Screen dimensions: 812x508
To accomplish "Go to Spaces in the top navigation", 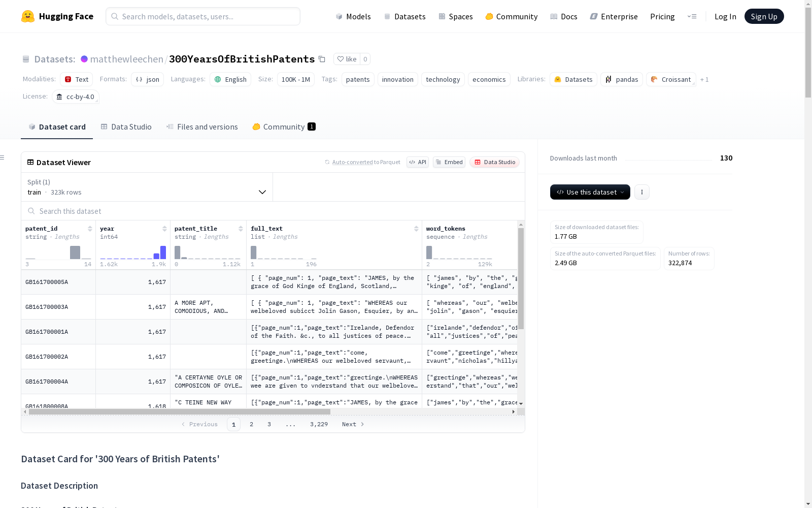I will (x=456, y=16).
